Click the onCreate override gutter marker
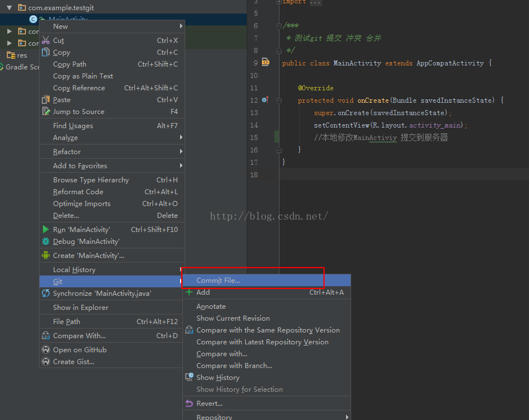The image size is (529, 420). point(265,100)
